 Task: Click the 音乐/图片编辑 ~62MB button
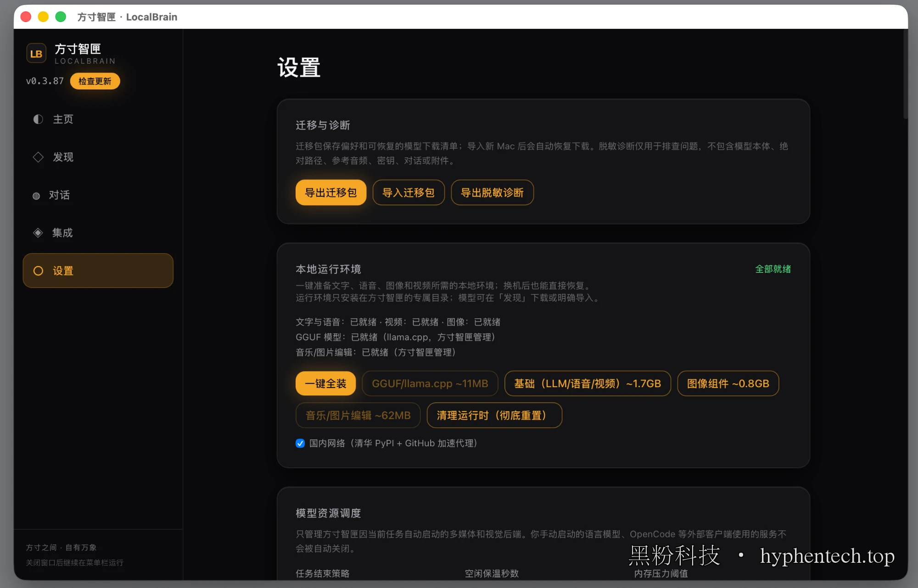358,416
